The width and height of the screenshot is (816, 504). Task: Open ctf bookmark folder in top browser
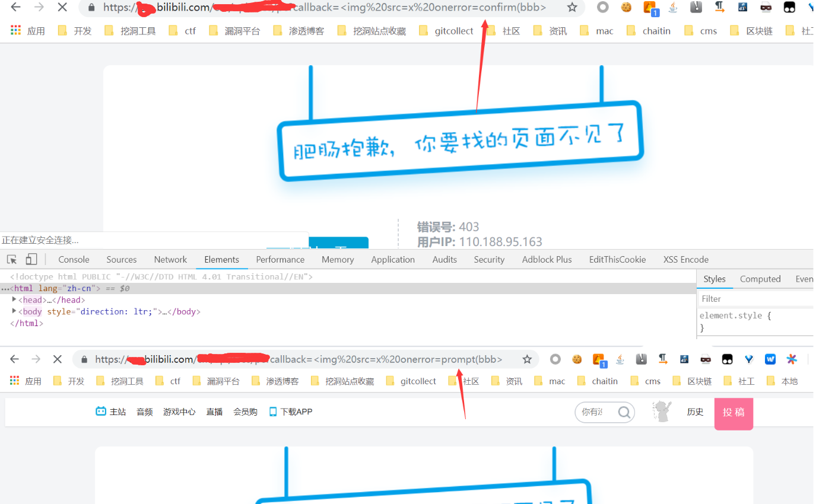coord(182,31)
